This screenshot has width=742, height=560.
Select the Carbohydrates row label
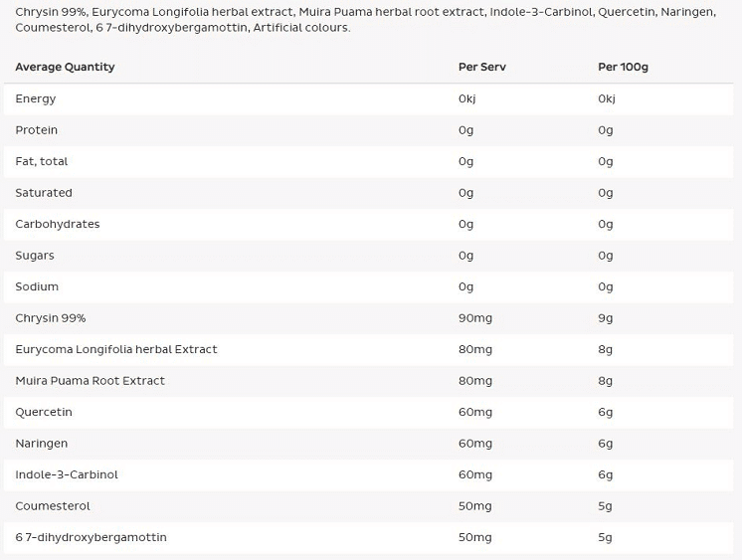point(58,224)
